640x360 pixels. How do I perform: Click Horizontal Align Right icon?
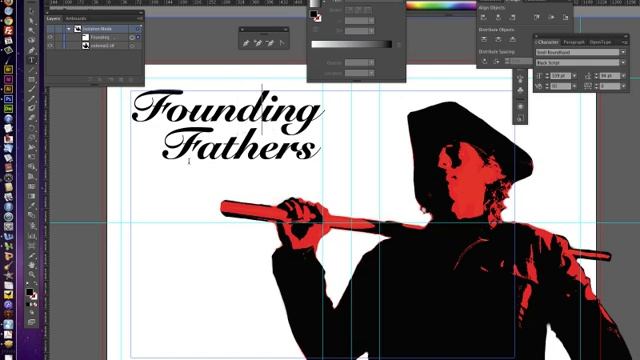tap(512, 17)
